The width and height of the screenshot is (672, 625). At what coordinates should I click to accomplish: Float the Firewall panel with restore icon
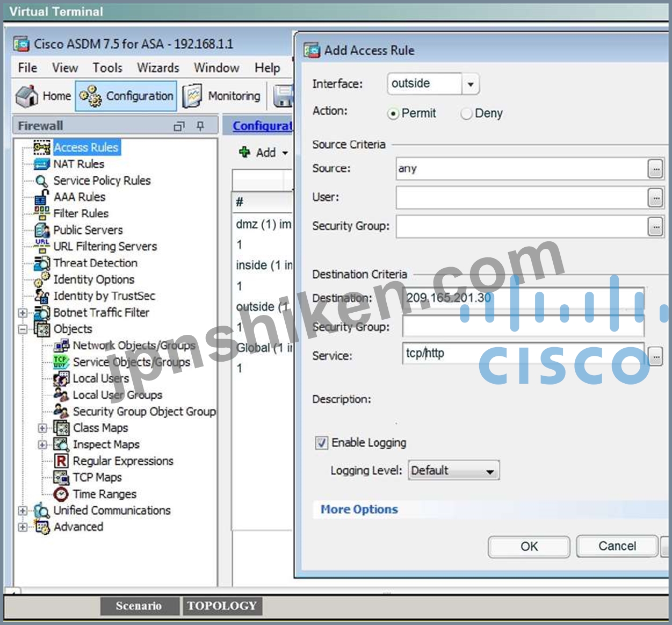pyautogui.click(x=179, y=126)
